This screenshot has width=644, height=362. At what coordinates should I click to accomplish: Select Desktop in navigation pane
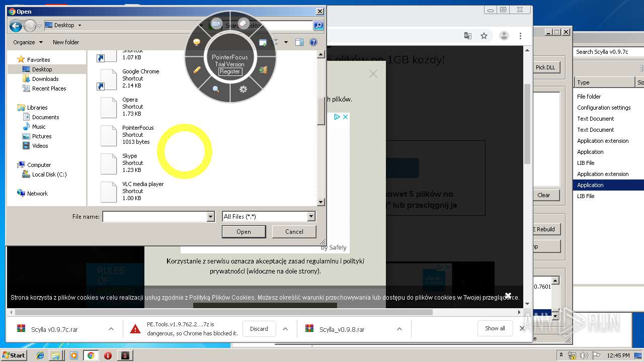42,69
